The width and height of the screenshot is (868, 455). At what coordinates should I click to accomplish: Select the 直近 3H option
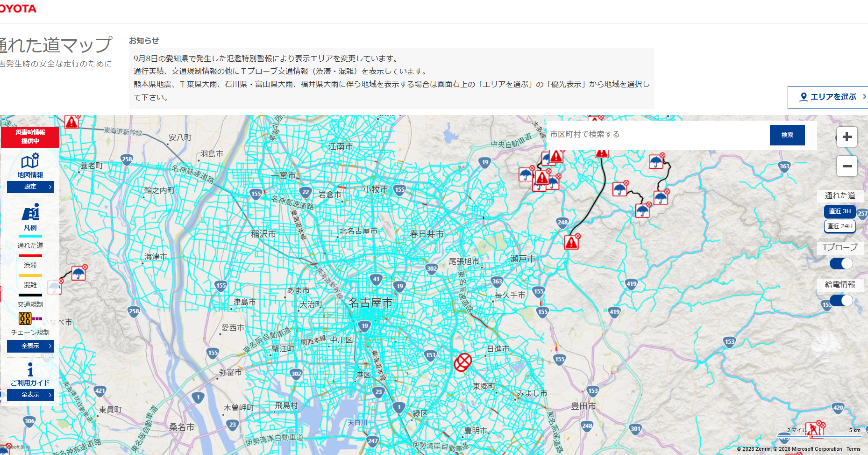pyautogui.click(x=840, y=211)
